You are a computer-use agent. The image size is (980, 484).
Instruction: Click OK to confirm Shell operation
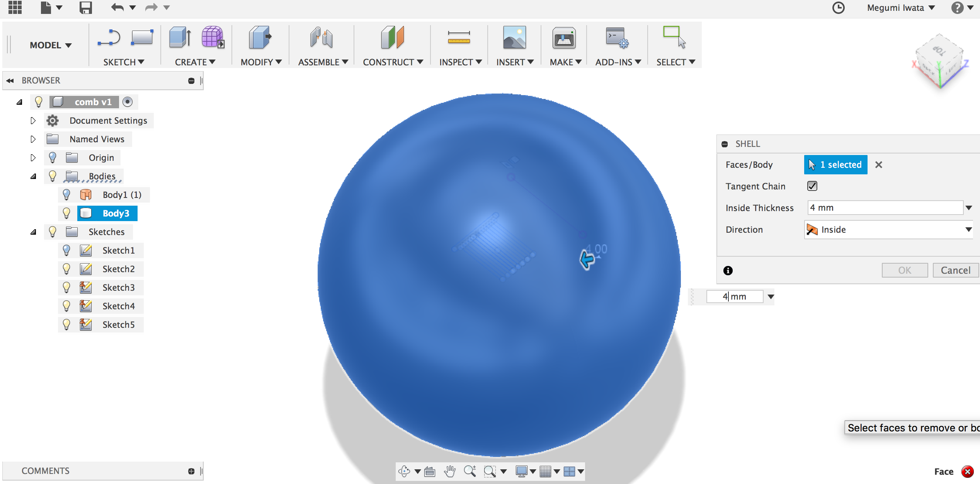[x=905, y=269]
